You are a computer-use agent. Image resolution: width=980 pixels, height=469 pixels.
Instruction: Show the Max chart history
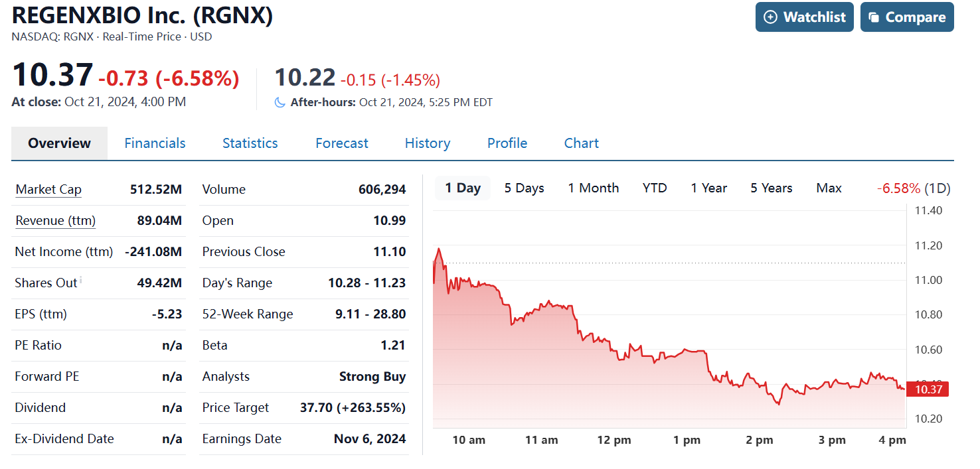click(829, 188)
